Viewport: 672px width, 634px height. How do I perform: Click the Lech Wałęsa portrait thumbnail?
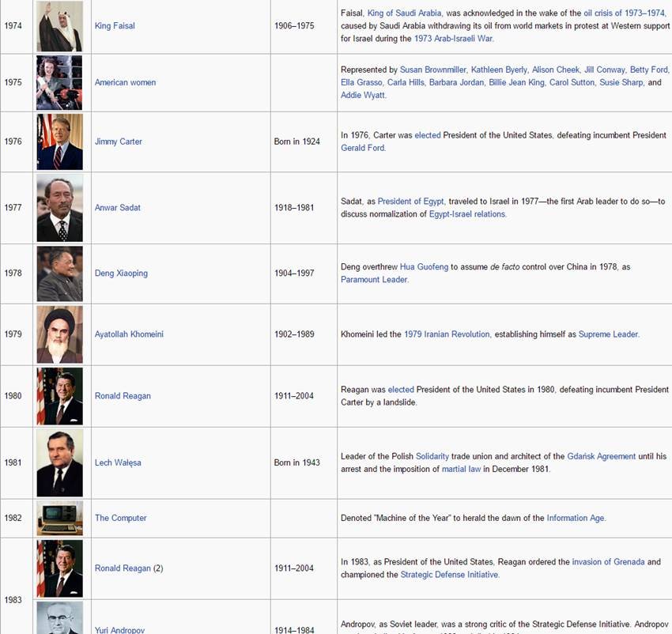[59, 462]
